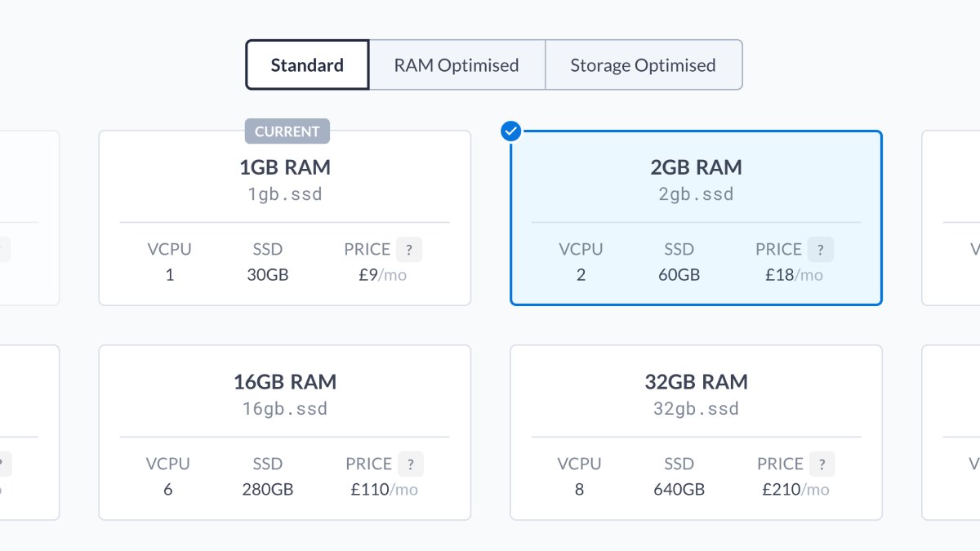Click the £18/mo price

(x=795, y=275)
